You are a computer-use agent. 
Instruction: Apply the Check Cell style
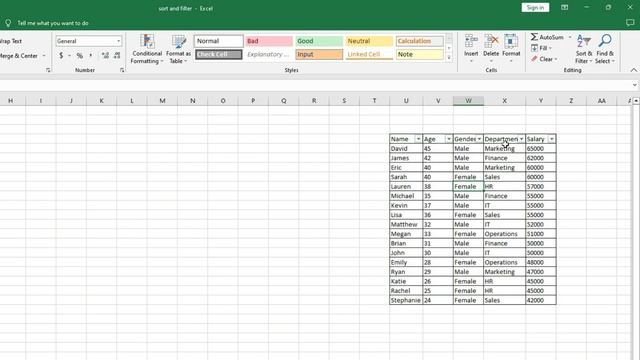point(219,54)
